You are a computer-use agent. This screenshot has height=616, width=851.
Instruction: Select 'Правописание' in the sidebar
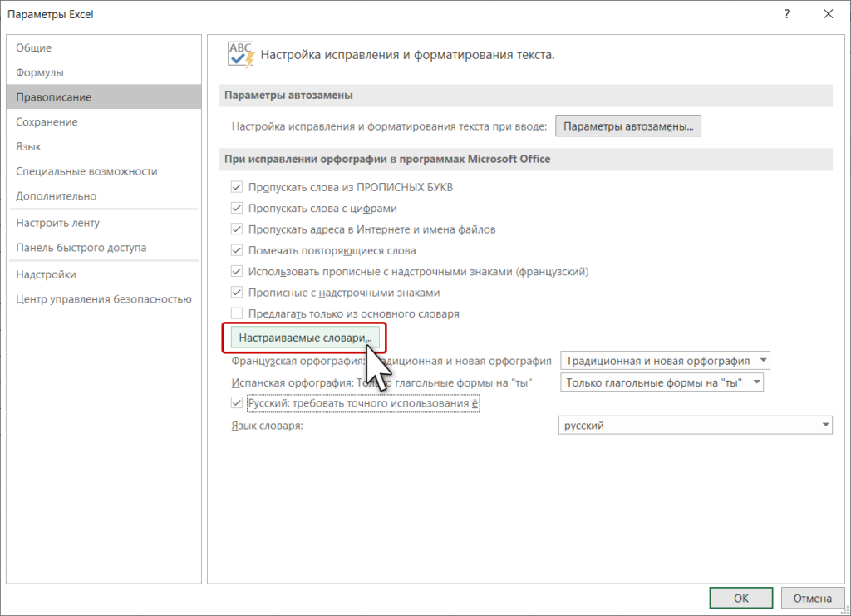104,97
